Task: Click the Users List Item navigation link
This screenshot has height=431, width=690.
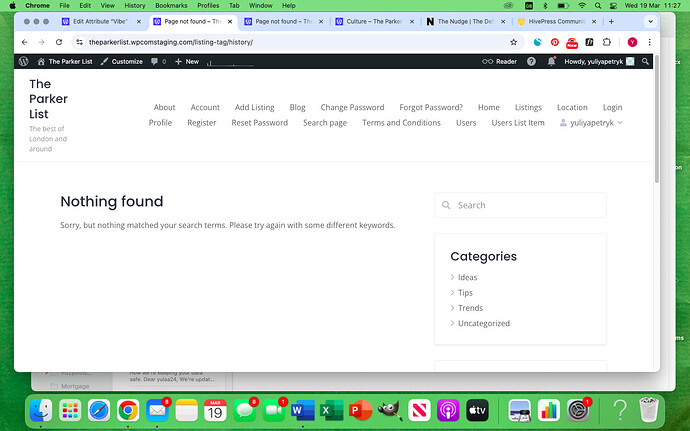Action: pyautogui.click(x=518, y=123)
